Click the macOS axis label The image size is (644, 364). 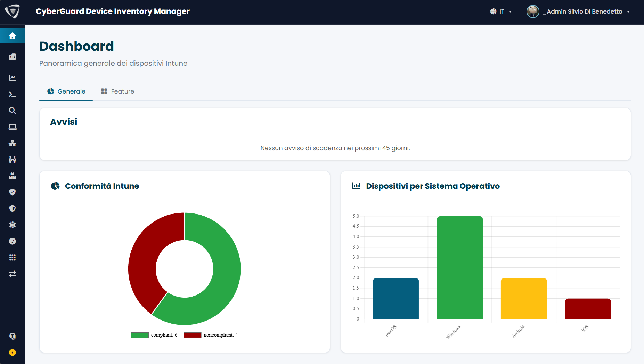pyautogui.click(x=391, y=331)
